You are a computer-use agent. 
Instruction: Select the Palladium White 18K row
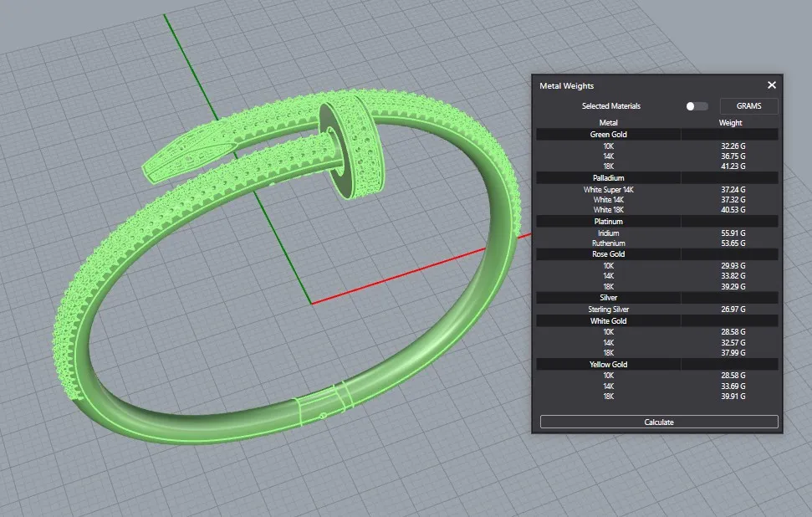657,210
